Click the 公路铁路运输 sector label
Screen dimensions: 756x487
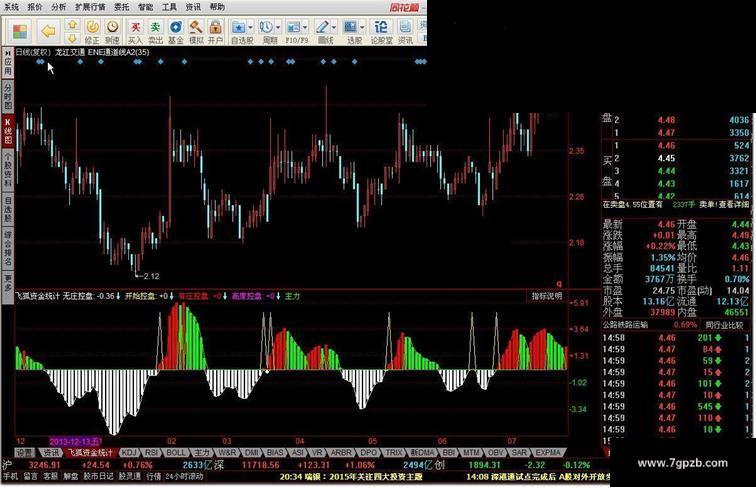click(625, 325)
